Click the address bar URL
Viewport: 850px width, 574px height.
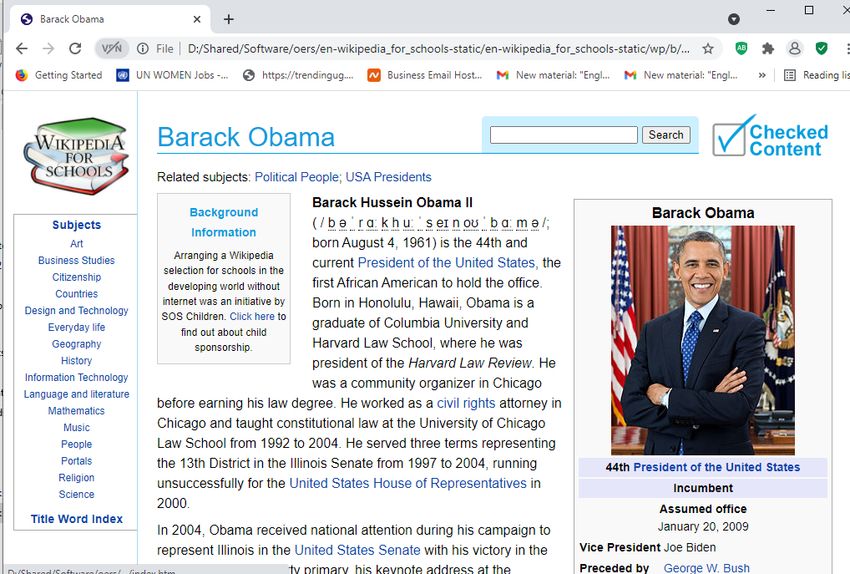[438, 49]
